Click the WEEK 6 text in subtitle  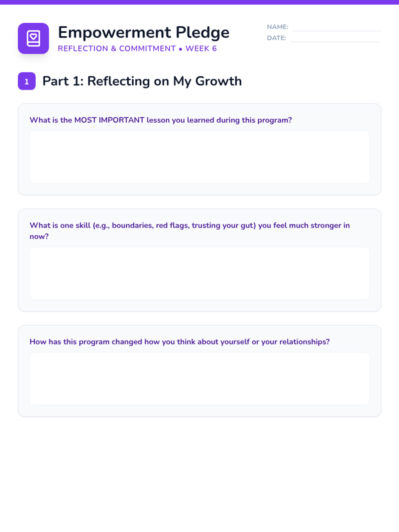point(201,49)
